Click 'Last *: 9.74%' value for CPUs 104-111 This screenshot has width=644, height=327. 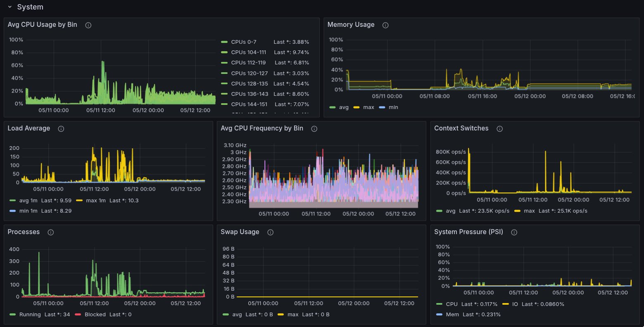coord(292,52)
